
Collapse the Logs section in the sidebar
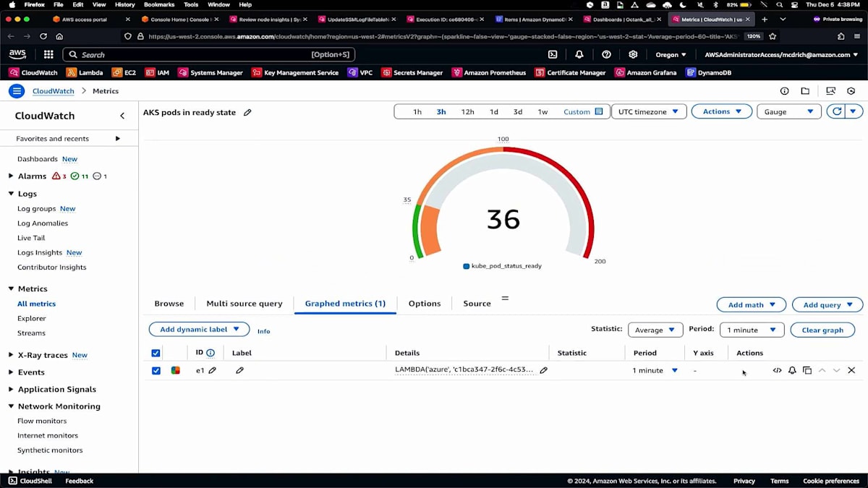click(x=11, y=194)
